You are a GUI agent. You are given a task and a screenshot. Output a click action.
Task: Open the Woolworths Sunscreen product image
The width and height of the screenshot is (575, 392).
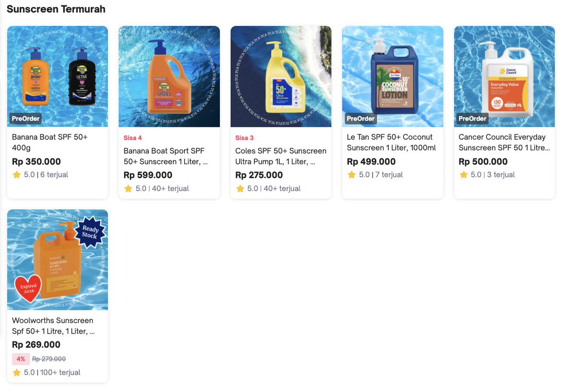[x=57, y=260]
